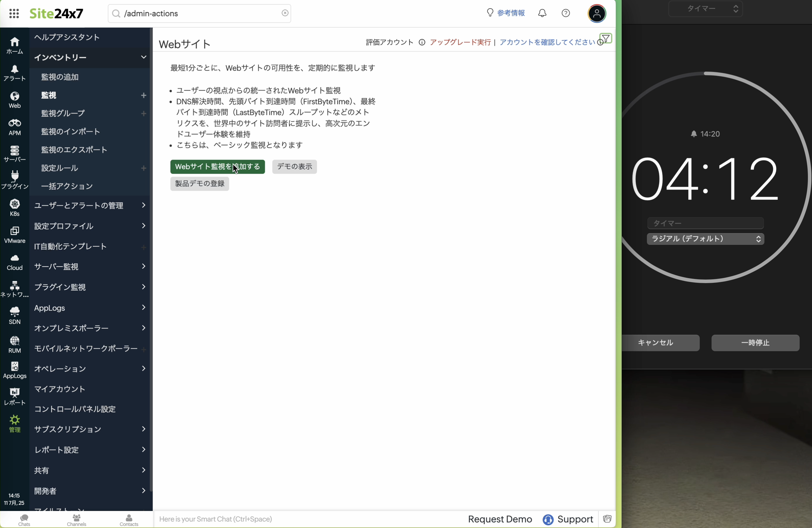Select 一括アクション menu item
Screen dimensions: 812x528
pos(67,186)
